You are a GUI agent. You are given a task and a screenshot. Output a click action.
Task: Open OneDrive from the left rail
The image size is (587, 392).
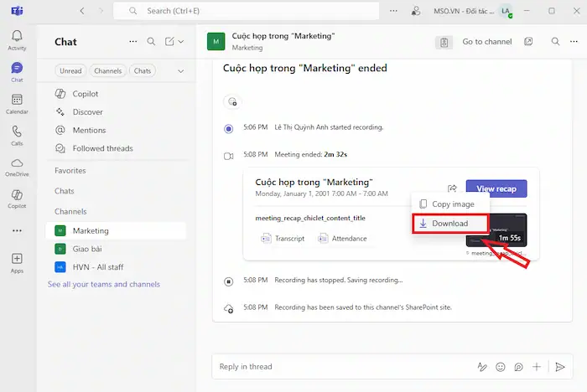pyautogui.click(x=17, y=167)
